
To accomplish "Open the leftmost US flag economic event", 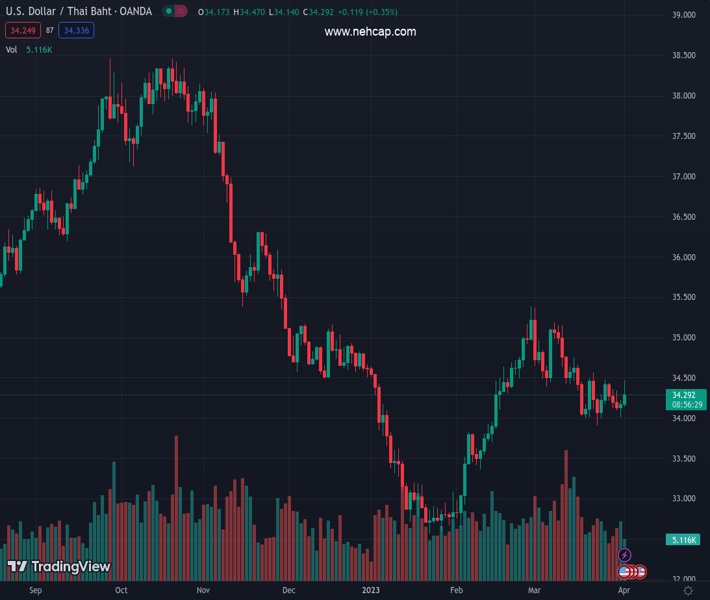I will click(625, 572).
